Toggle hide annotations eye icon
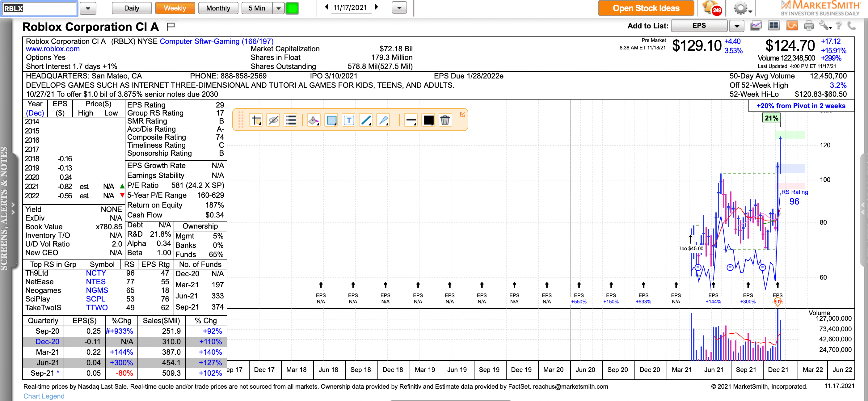 (x=273, y=120)
